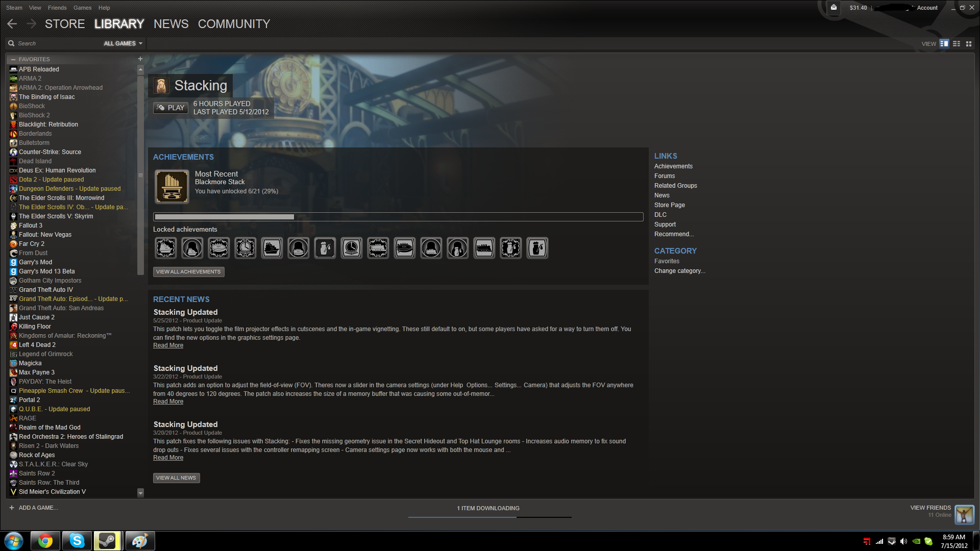The width and height of the screenshot is (980, 551).
Task: Switch the library to list view
Action: point(957,44)
